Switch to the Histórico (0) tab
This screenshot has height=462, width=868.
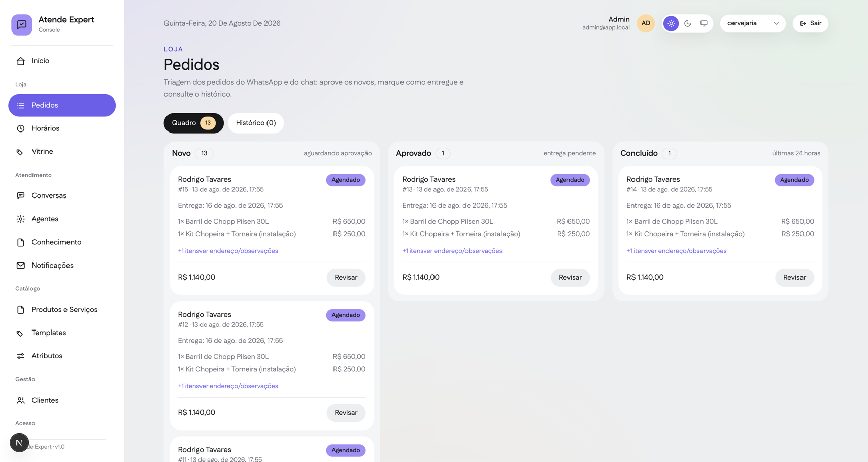(x=256, y=123)
